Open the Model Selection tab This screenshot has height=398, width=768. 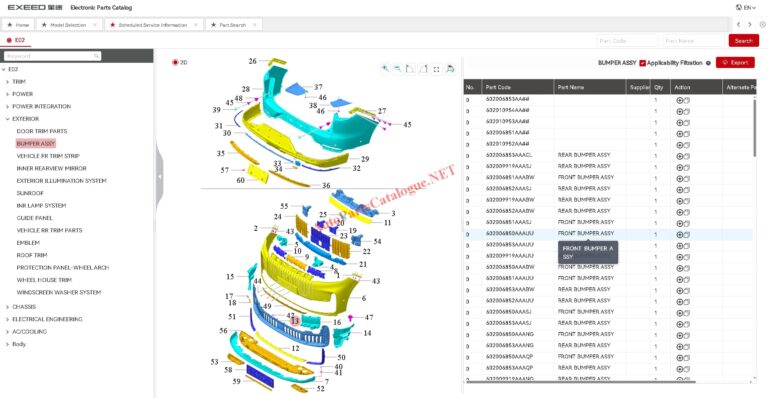point(69,24)
